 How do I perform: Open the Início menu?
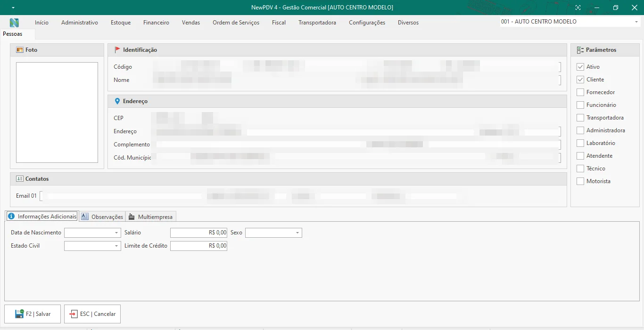[41, 23]
